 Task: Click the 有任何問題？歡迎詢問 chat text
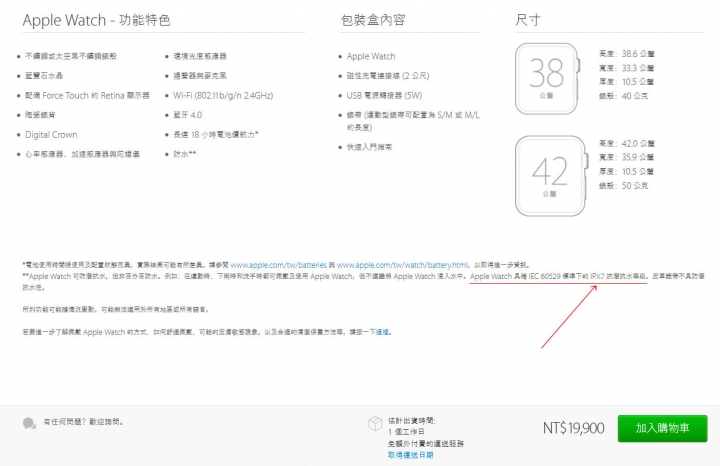83,421
